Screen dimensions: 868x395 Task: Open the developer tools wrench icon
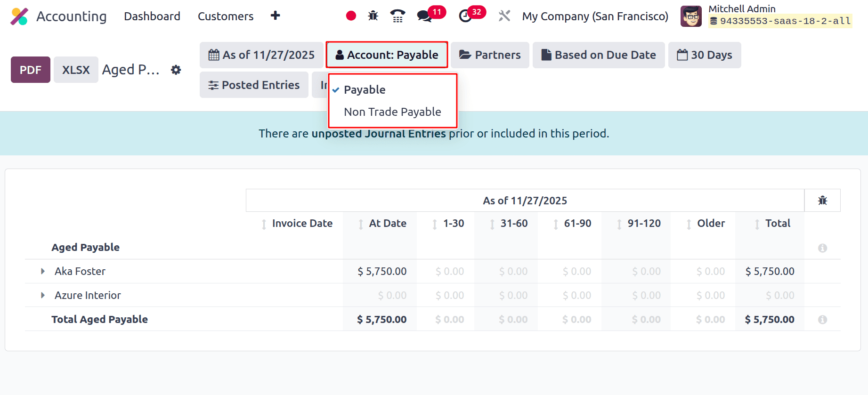pyautogui.click(x=504, y=16)
